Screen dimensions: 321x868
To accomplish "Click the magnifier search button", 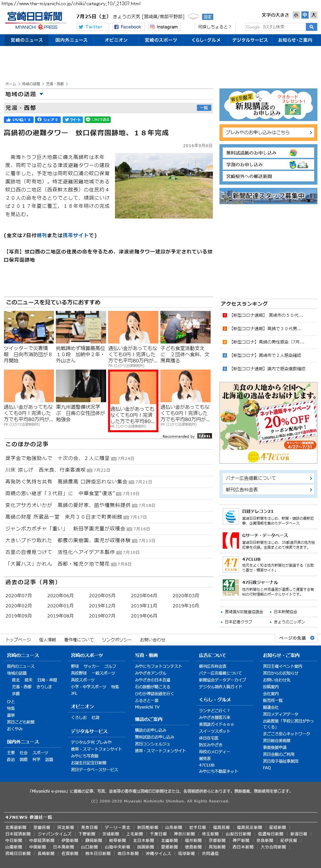I will point(311,27).
